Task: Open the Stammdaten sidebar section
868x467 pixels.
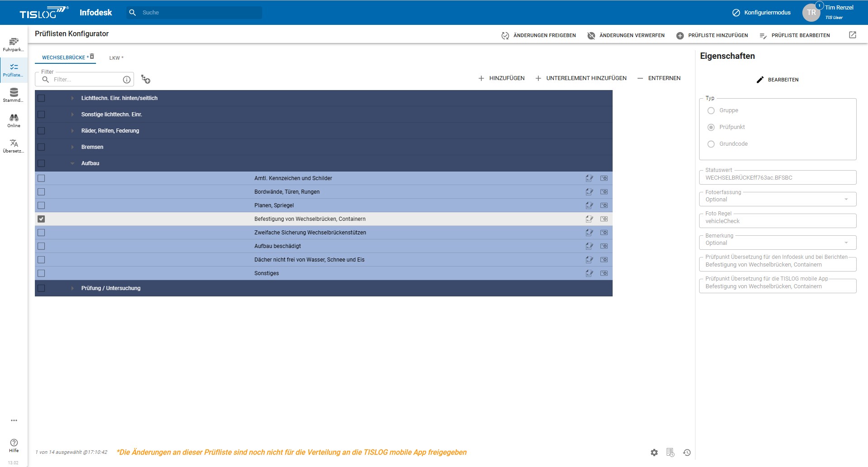Action: tap(14, 95)
